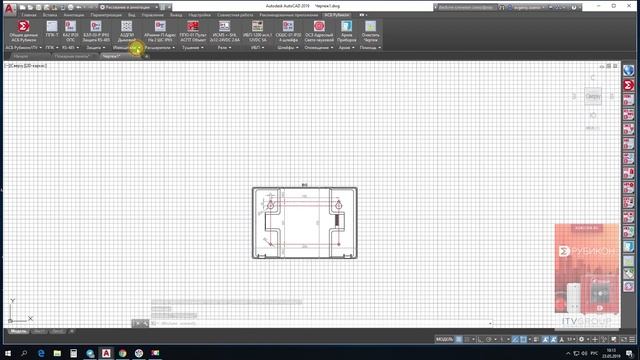Viewport: 640px width, 360px height.
Task: Toggle Lineweight display in status bar
Action: point(536,340)
